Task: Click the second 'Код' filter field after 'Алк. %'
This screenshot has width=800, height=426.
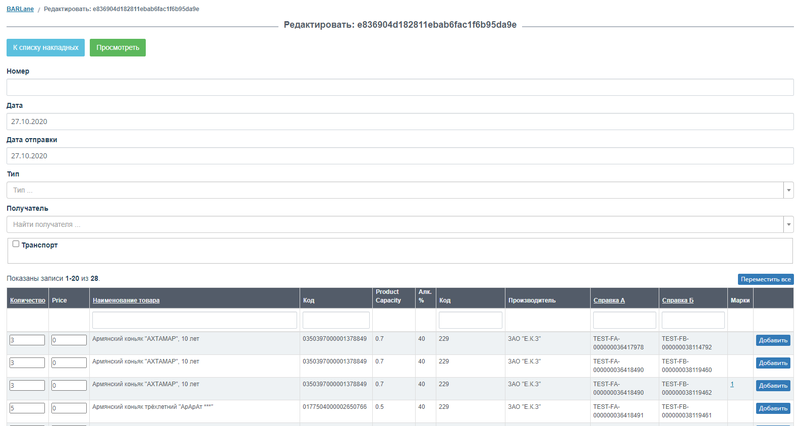Action: click(x=470, y=320)
